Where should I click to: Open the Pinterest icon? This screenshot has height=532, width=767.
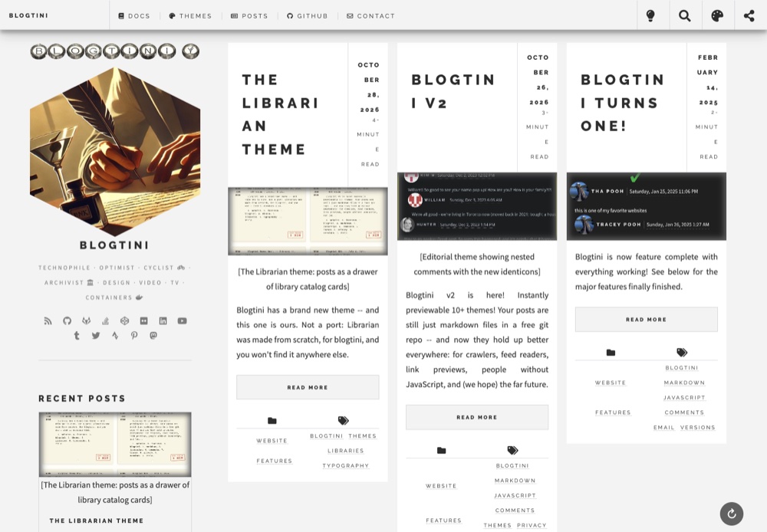click(134, 336)
